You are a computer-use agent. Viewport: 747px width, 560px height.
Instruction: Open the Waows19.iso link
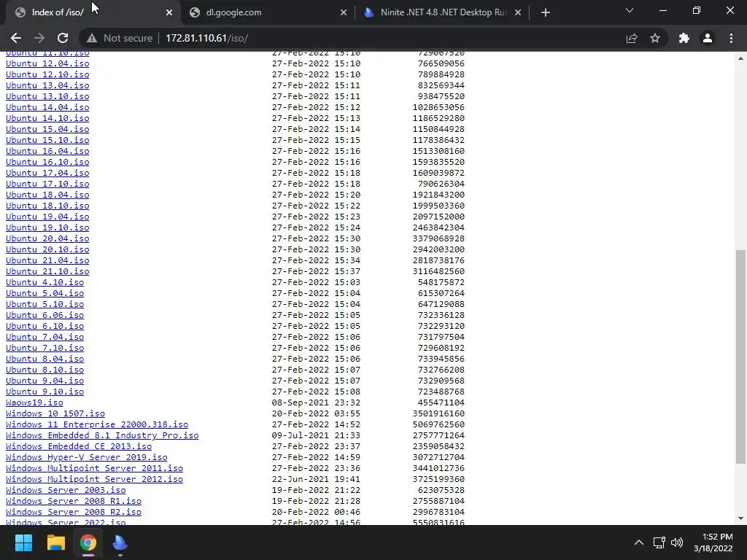[x=34, y=402]
